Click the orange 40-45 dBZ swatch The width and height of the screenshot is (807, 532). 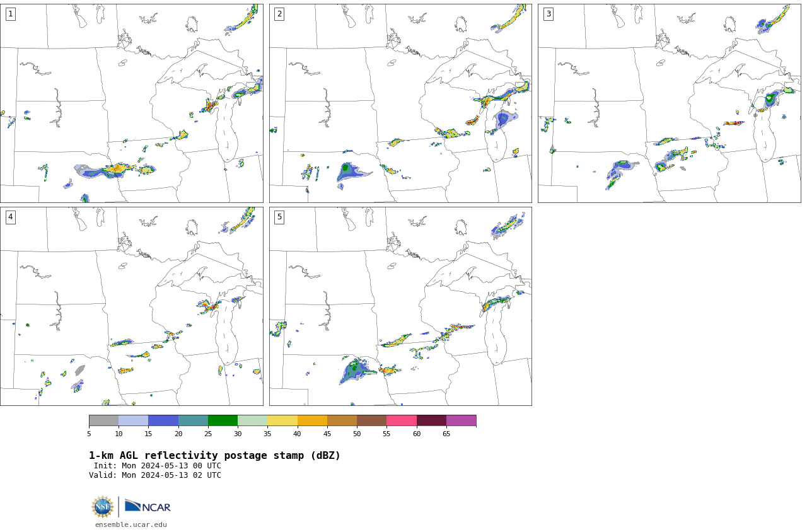(x=312, y=420)
